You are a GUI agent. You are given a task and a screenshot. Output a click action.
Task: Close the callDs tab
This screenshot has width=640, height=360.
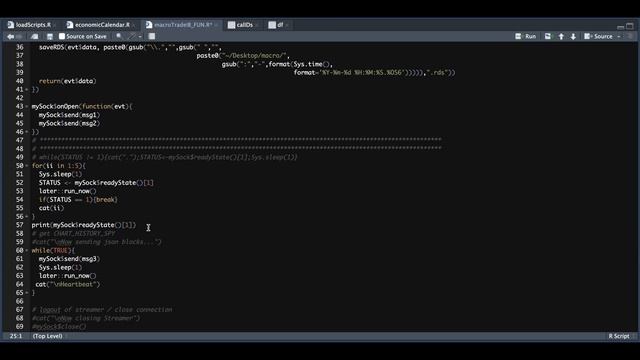point(256,25)
